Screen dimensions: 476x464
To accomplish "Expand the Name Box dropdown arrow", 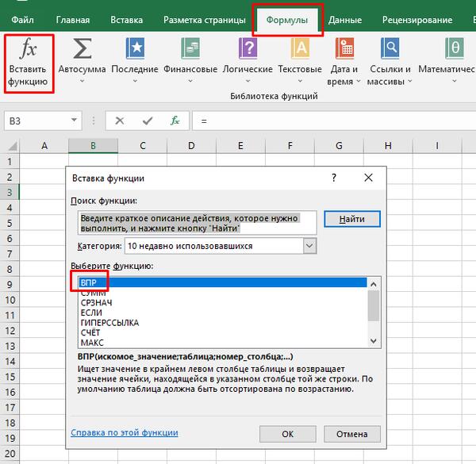I will tap(74, 121).
